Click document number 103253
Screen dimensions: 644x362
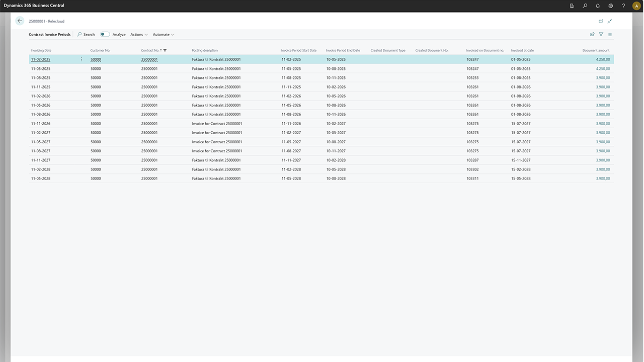pos(472,78)
